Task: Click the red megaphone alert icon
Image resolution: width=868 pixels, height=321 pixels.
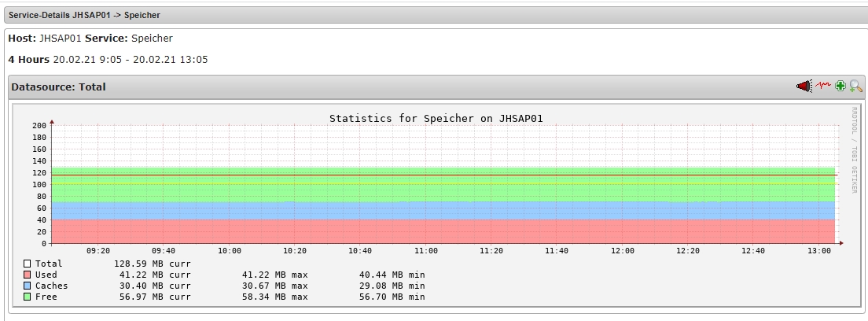Action: (804, 87)
